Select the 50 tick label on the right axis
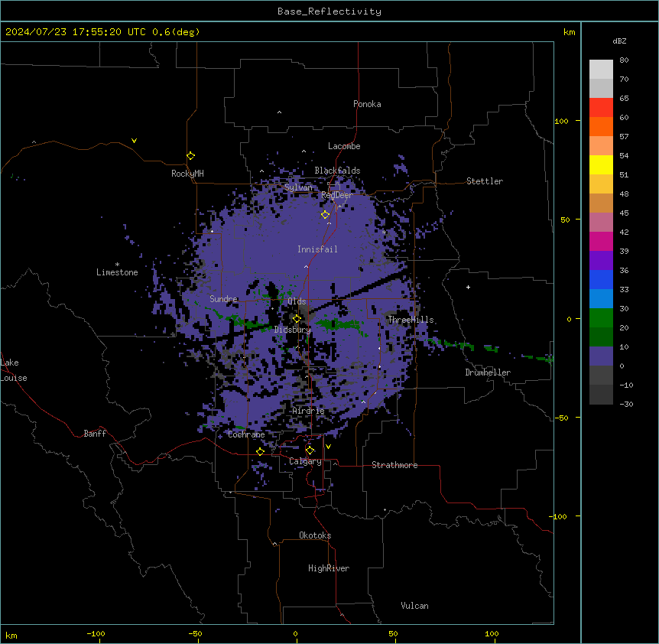Viewport: 659px width, 644px height. 565,220
